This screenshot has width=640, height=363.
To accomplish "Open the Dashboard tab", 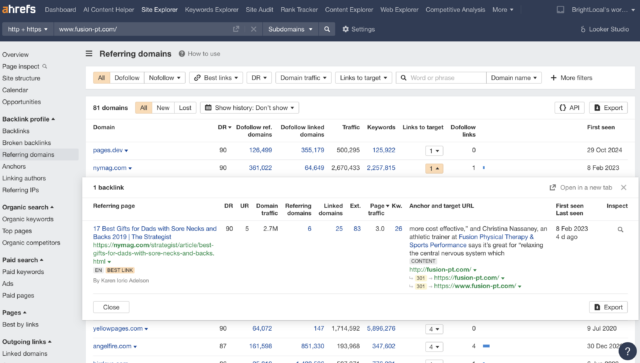I will pyautogui.click(x=60, y=9).
